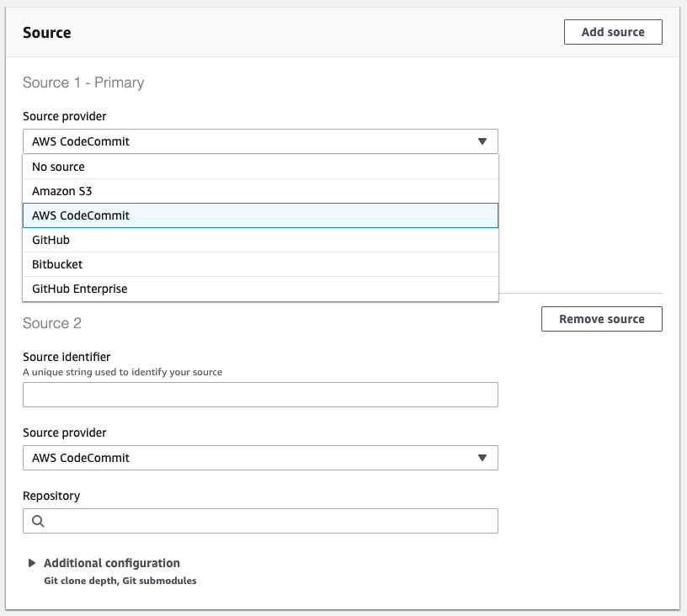687x616 pixels.
Task: Click the Source identifier field label
Action: [x=67, y=357]
